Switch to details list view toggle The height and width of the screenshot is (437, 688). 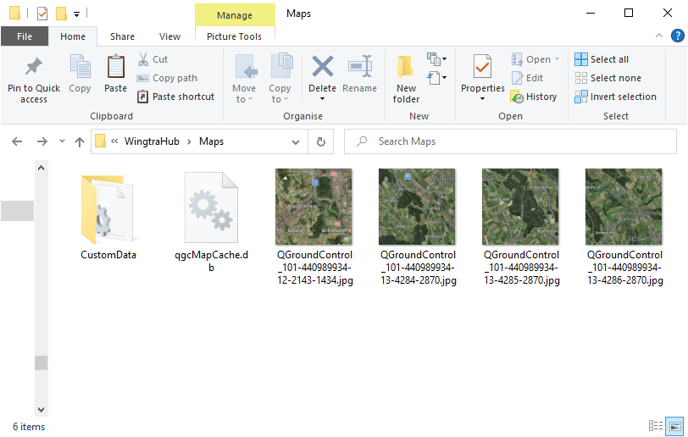656,426
